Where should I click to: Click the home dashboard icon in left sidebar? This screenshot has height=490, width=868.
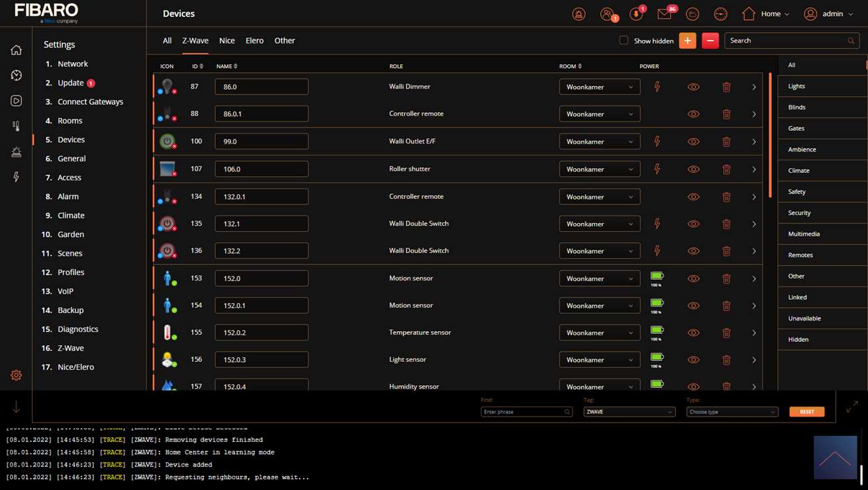[16, 50]
